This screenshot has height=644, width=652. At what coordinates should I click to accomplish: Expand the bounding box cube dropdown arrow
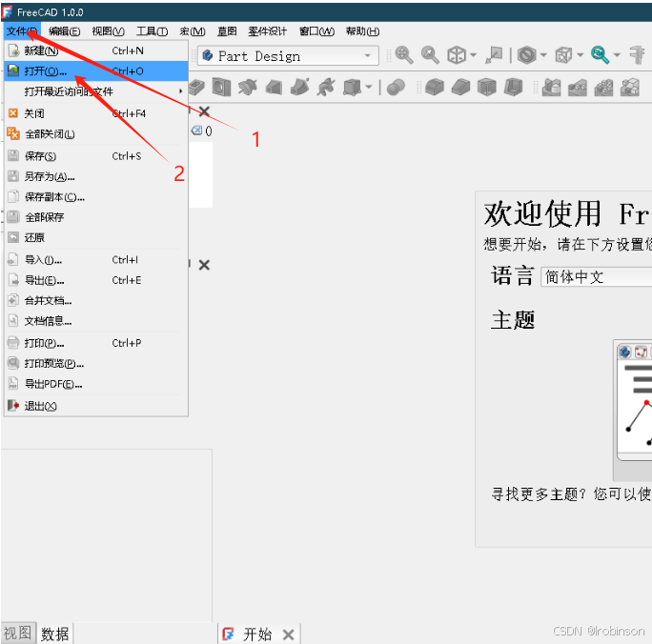coord(581,55)
